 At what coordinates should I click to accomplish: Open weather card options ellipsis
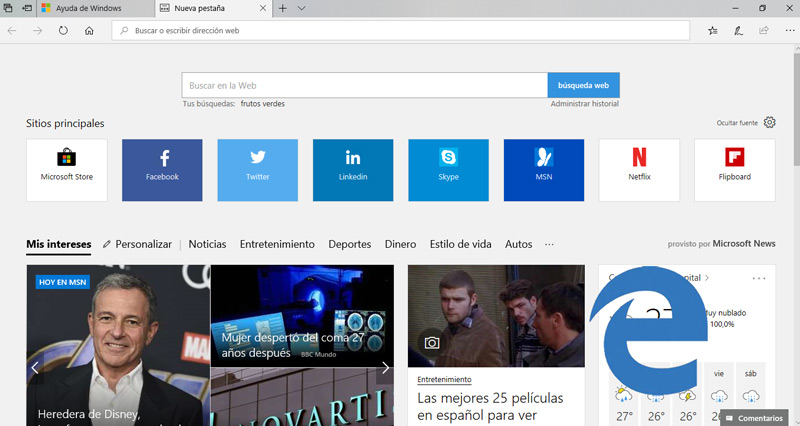point(759,279)
